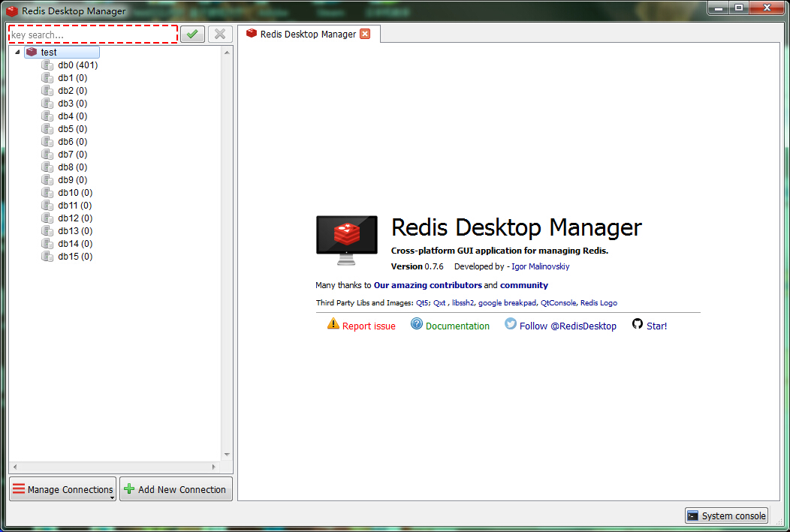790x532 pixels.
Task: Click the database icon beside db5 (0)
Action: (47, 129)
